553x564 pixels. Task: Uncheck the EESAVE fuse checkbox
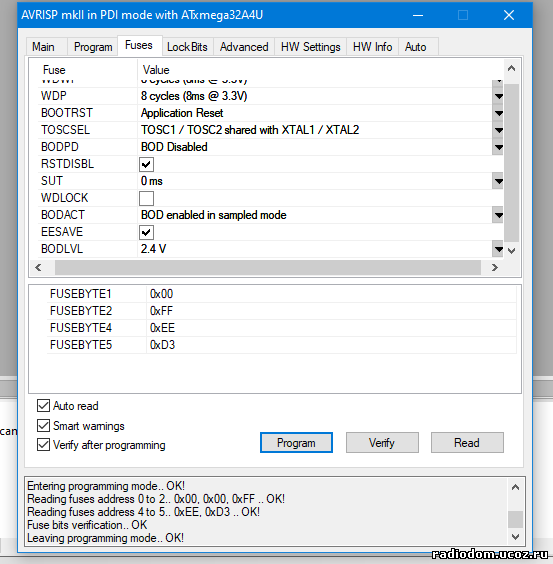(146, 232)
